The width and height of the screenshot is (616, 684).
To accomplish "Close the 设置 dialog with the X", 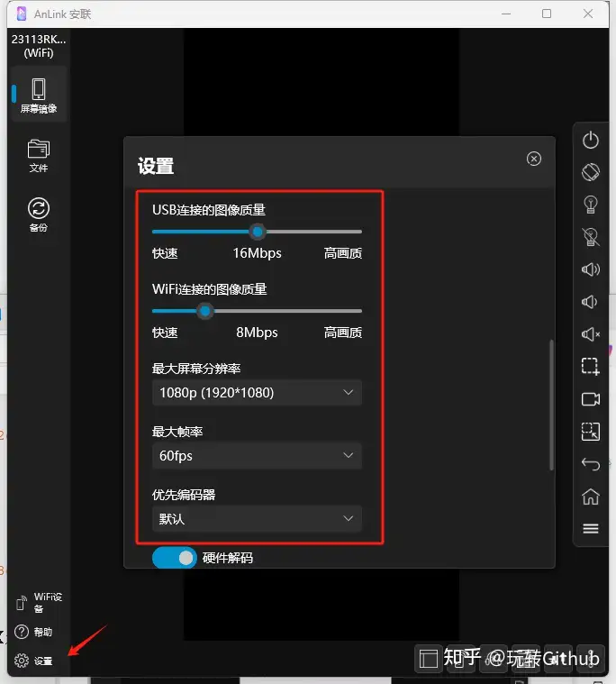I will point(534,159).
